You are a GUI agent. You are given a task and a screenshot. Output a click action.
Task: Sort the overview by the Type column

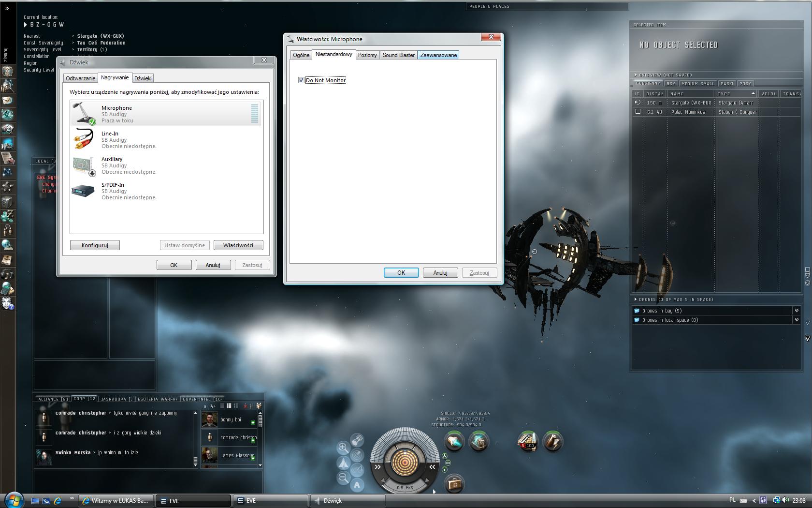(x=736, y=94)
